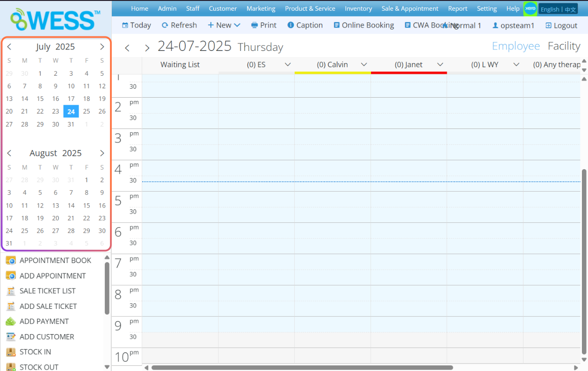This screenshot has width=588, height=371.
Task: Switch language using English/中文 toggle
Action: (558, 9)
